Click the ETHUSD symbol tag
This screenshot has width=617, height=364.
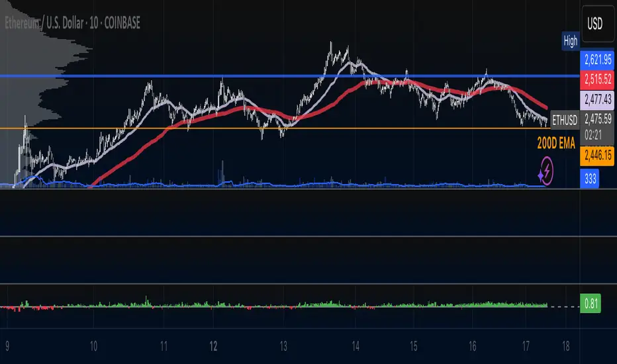(x=564, y=120)
